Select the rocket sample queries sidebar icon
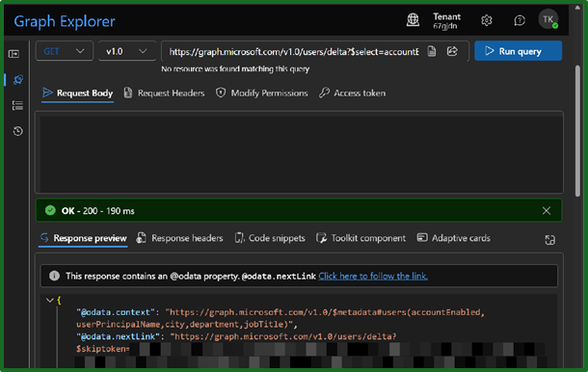The width and height of the screenshot is (588, 372). click(x=17, y=79)
